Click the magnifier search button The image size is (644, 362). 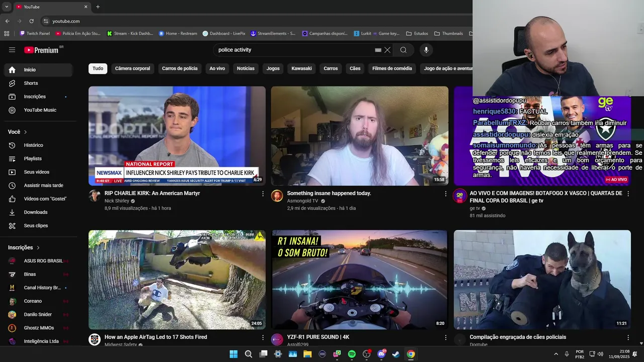(404, 50)
